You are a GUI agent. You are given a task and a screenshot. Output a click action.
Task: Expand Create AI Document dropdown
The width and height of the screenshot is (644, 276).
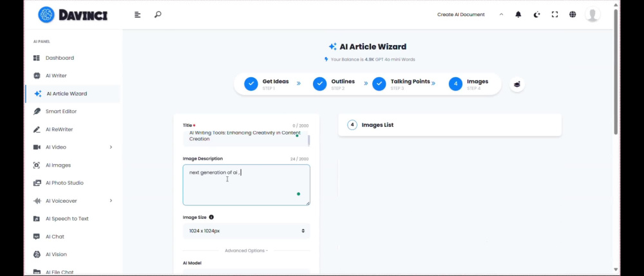pyautogui.click(x=470, y=14)
